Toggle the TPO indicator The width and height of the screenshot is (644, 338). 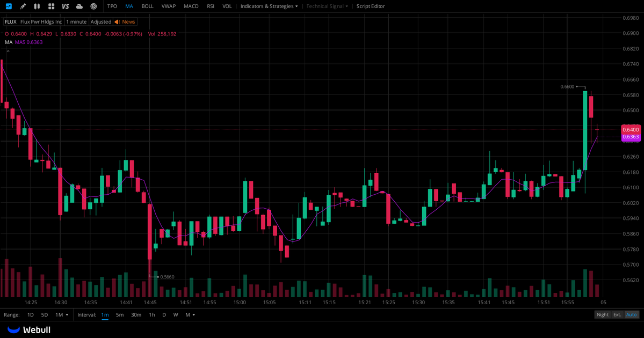coord(112,6)
